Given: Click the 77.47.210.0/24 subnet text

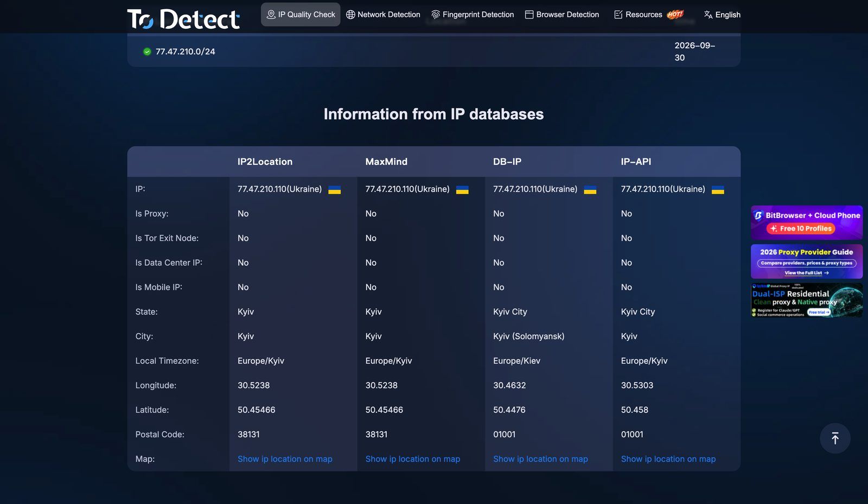Looking at the screenshot, I should pos(186,52).
